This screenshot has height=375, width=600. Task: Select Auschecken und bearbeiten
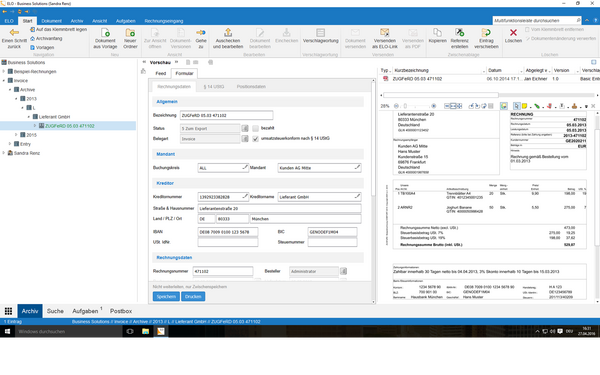tap(228, 38)
